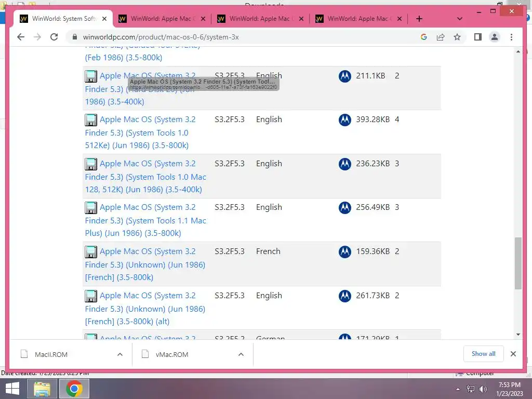The width and height of the screenshot is (532, 399).
Task: Click the floppy icon of the 256.49KB row
Action: point(90,208)
